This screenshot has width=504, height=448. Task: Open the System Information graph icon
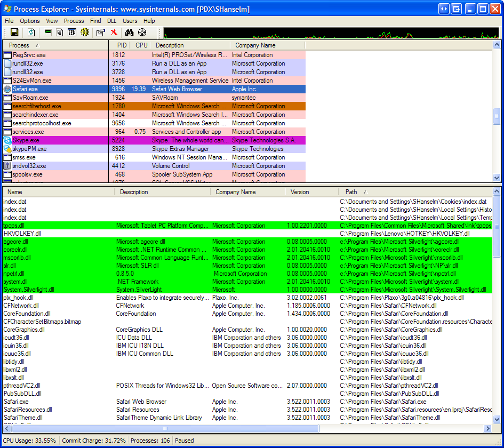coord(47,33)
